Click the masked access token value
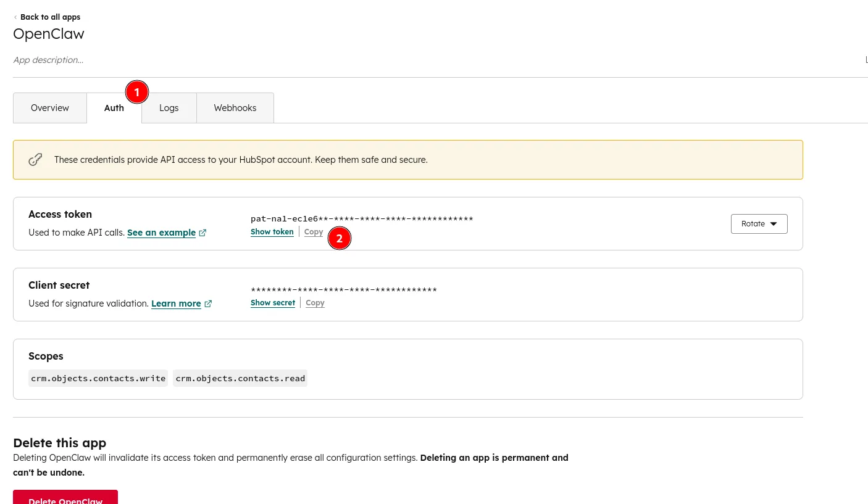This screenshot has width=868, height=504. (362, 219)
